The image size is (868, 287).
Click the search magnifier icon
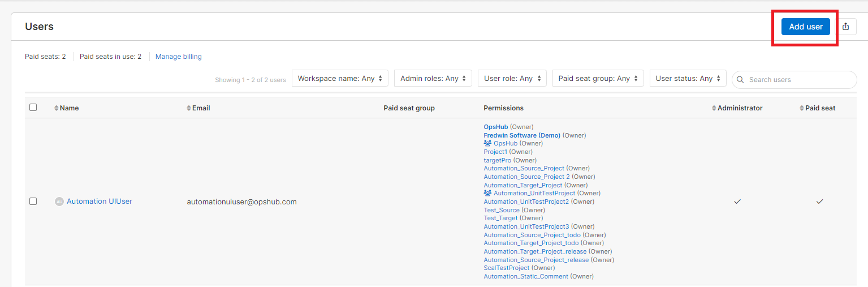[x=740, y=80]
